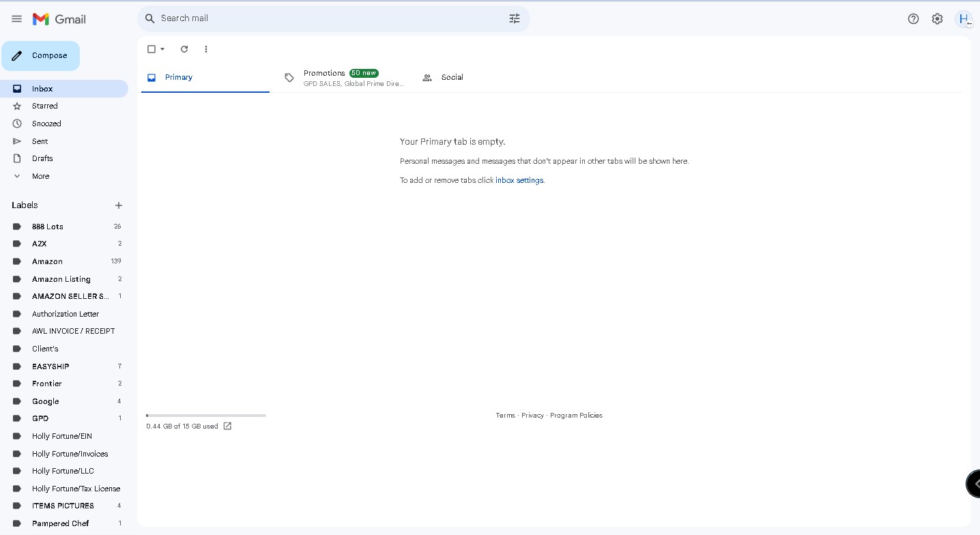Click the Promotions tag icon
This screenshot has width=980, height=535.
coord(289,78)
